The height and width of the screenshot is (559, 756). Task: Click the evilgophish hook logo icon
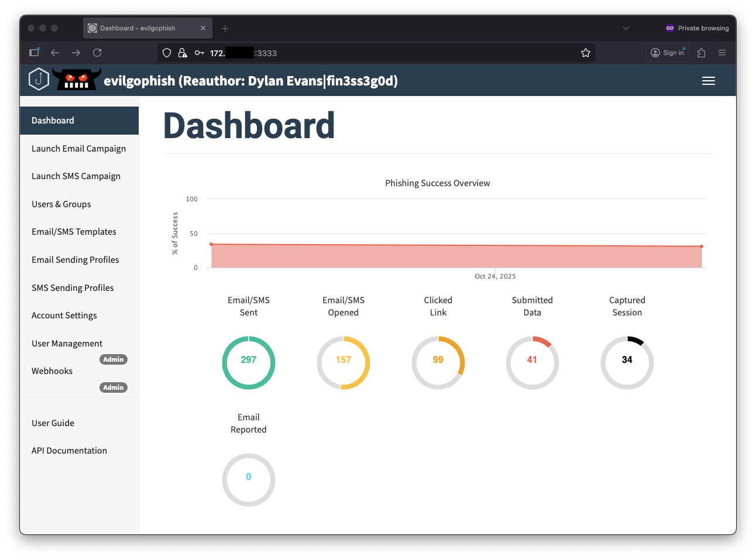point(39,80)
